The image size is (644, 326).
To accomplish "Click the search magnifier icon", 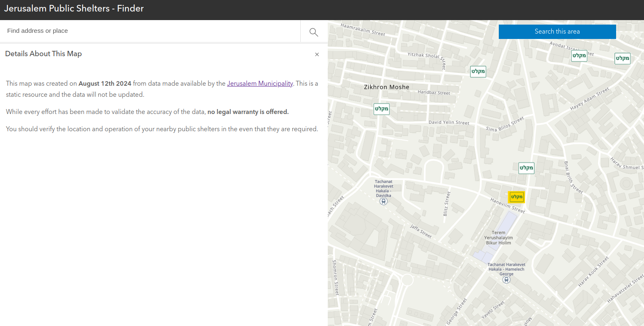I will tap(314, 32).
